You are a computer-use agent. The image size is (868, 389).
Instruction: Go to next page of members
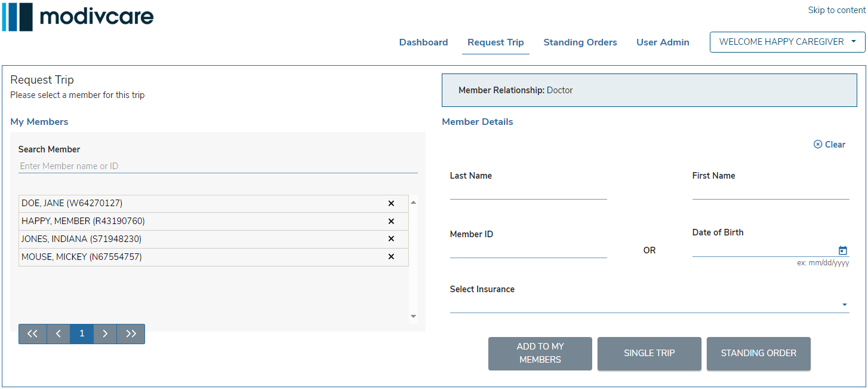tap(105, 334)
